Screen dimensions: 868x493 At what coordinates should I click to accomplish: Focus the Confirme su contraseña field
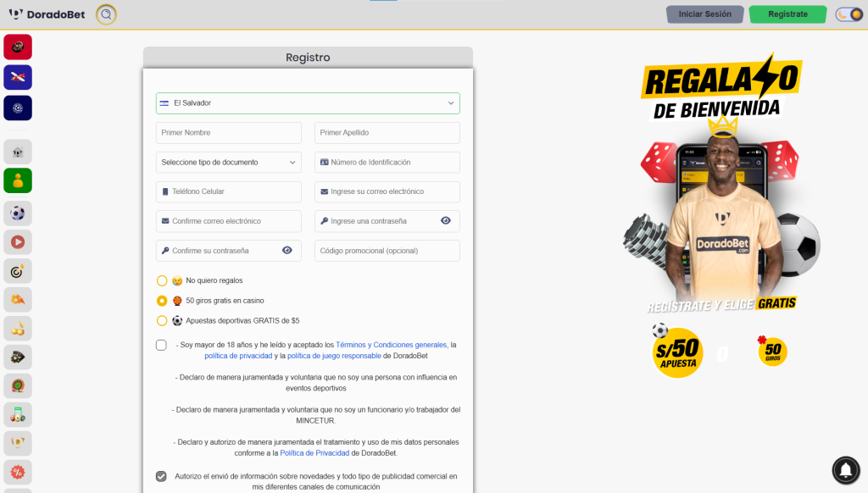coord(229,250)
